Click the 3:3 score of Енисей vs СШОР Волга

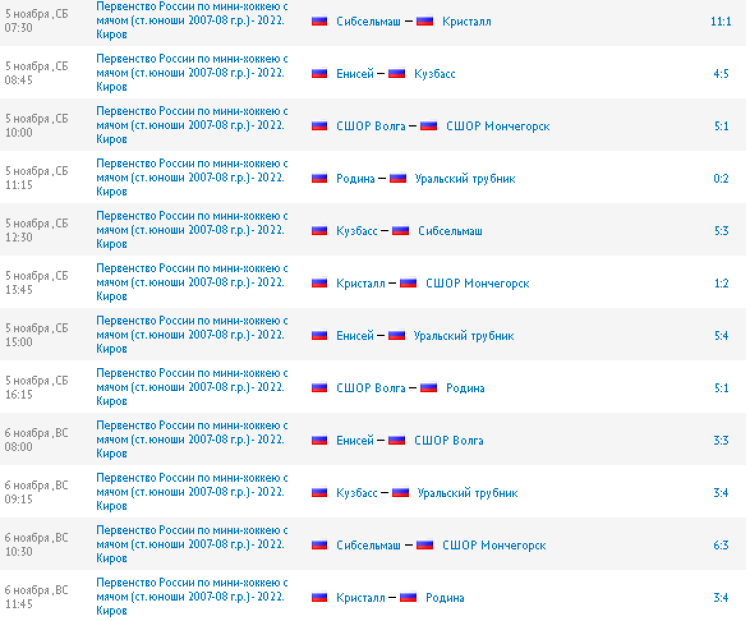[x=721, y=441]
